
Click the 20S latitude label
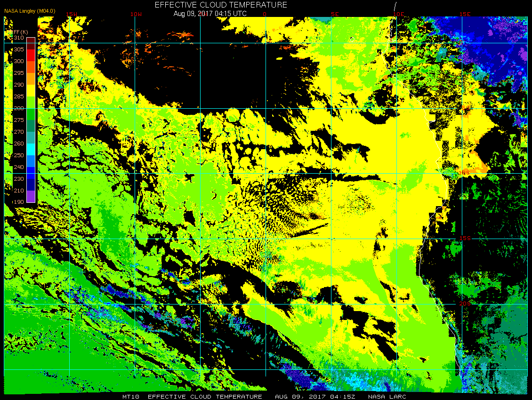point(465,304)
